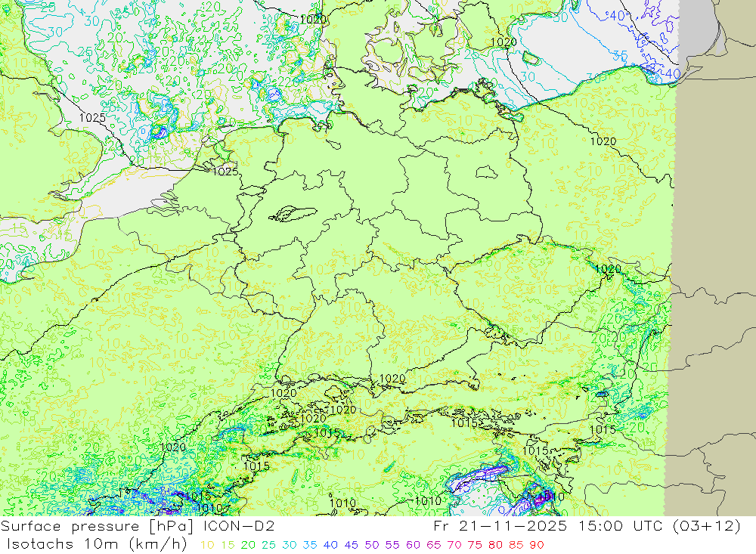
Task: Select the 'ICON-D2' model name label
Action: pyautogui.click(x=239, y=525)
